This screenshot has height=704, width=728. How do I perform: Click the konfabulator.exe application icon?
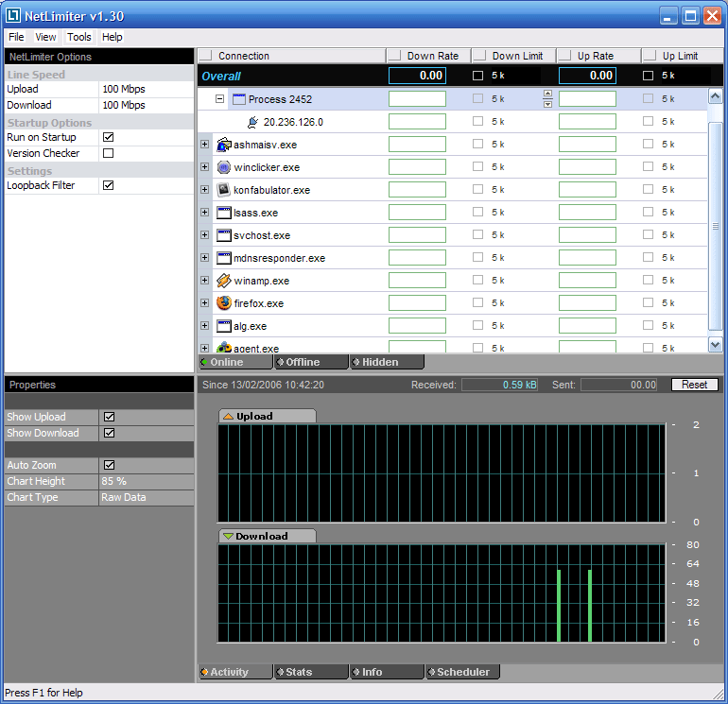coord(224,189)
